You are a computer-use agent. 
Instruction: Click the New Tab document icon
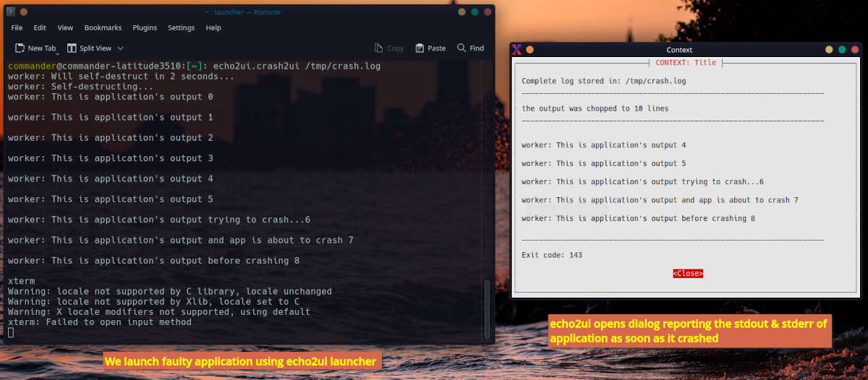(20, 48)
